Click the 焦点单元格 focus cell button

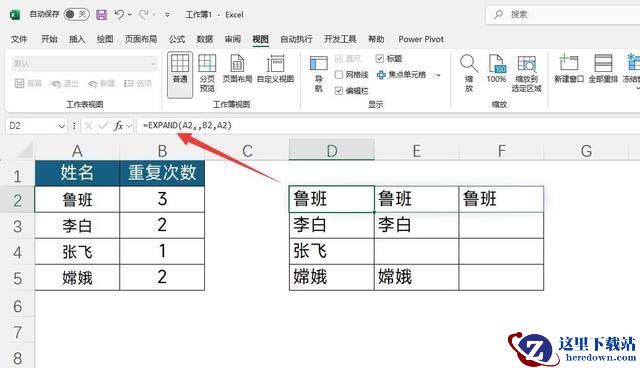pyautogui.click(x=401, y=75)
